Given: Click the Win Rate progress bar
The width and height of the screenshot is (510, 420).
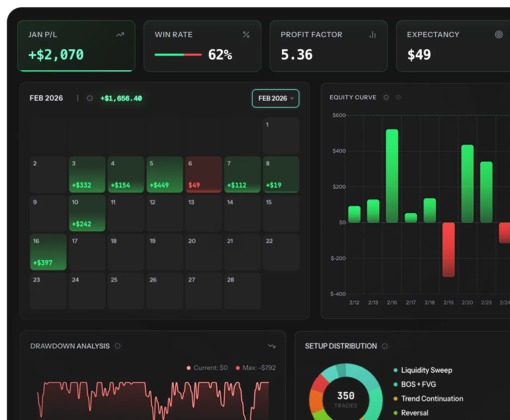Looking at the screenshot, I should coord(178,55).
